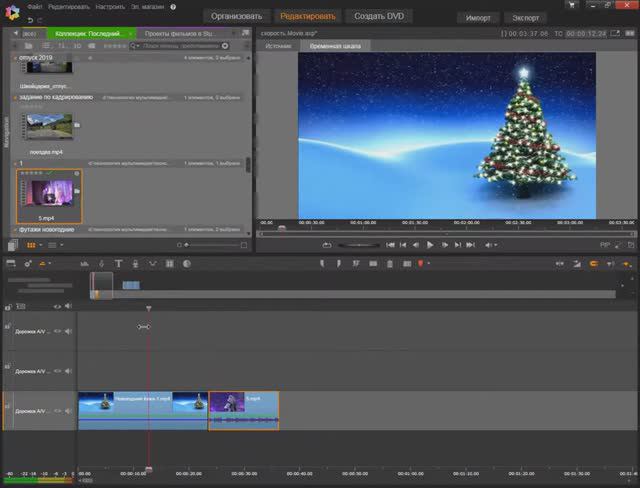Toggle loop playback in preview
The width and height of the screenshot is (640, 488).
pos(327,245)
